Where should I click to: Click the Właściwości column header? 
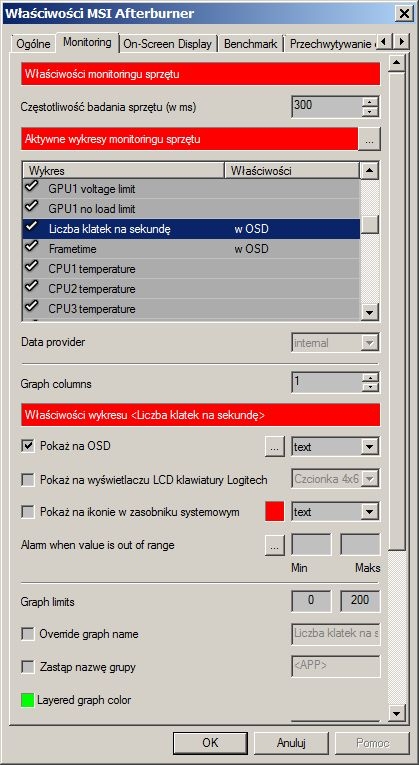[291, 171]
